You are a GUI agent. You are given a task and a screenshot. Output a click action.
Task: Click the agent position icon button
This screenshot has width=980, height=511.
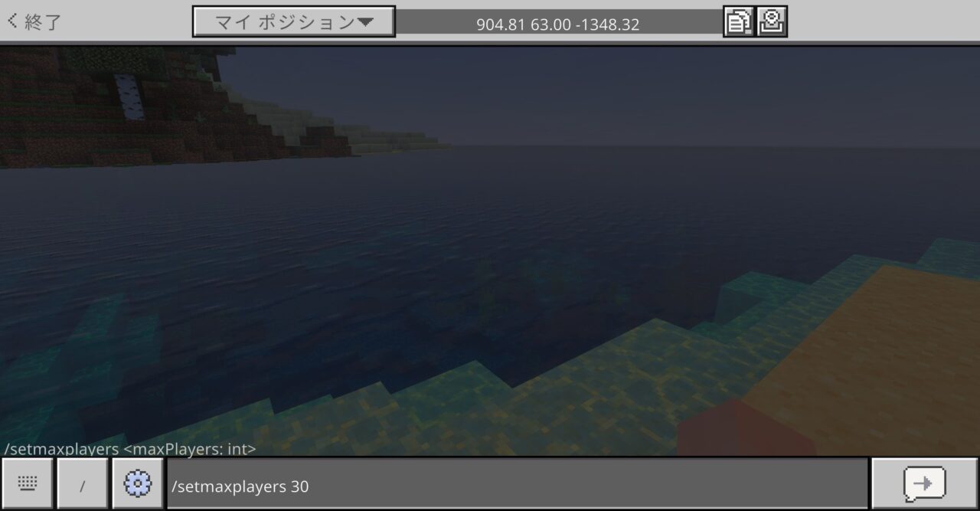[773, 22]
